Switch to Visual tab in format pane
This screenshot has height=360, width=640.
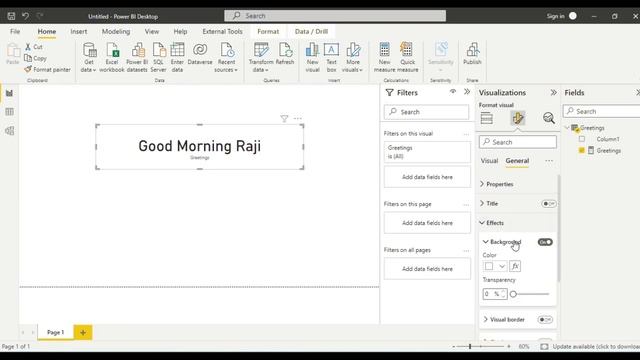click(489, 161)
